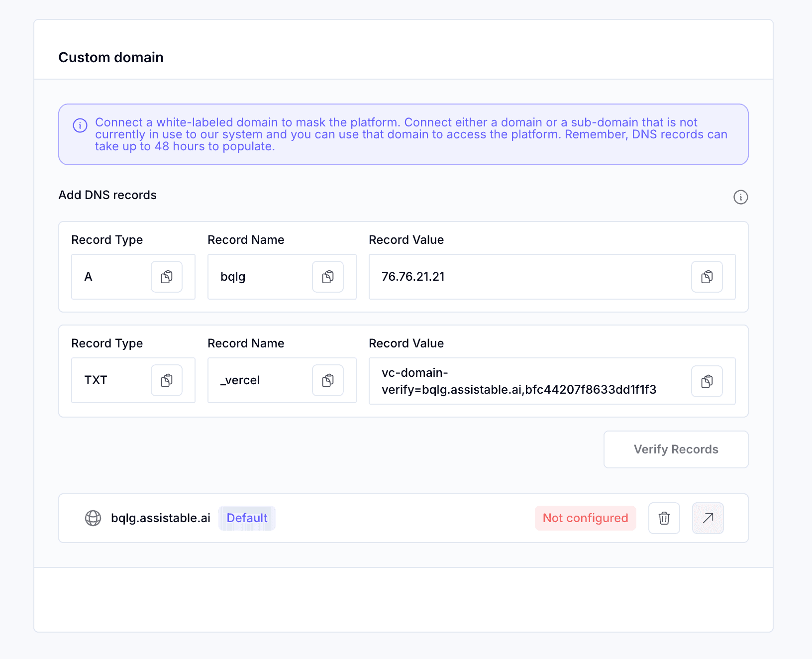
Task: Click the Record Value field with 76.76.21.21
Action: point(498,277)
